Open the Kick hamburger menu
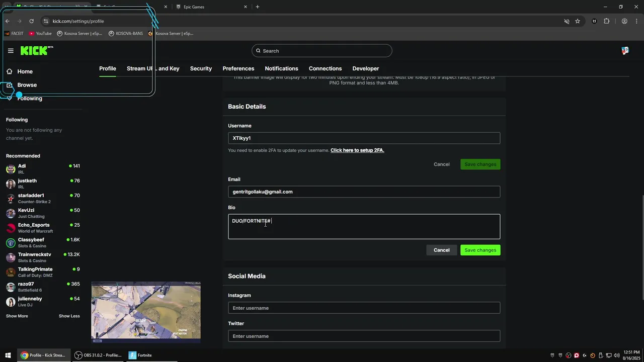 11,51
